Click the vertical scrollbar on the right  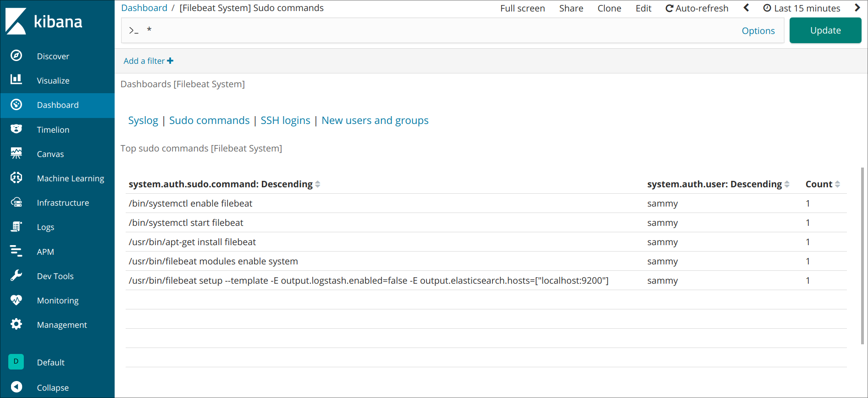point(862,256)
